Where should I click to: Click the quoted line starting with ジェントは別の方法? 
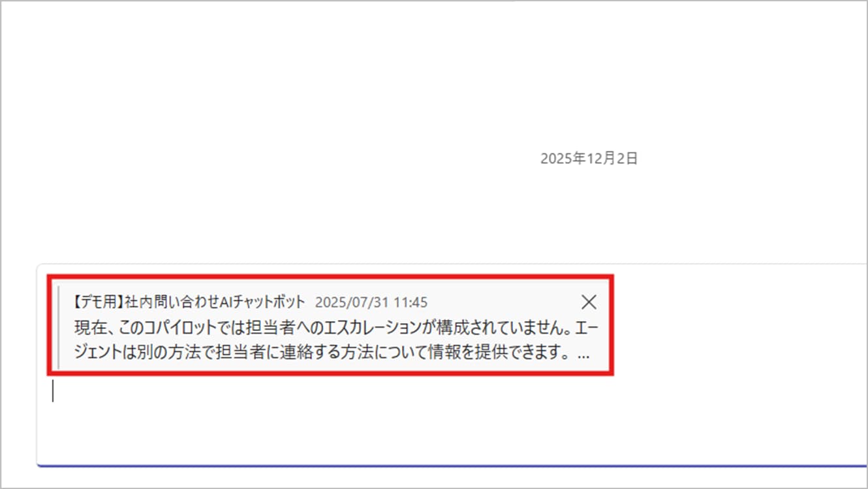click(x=332, y=354)
